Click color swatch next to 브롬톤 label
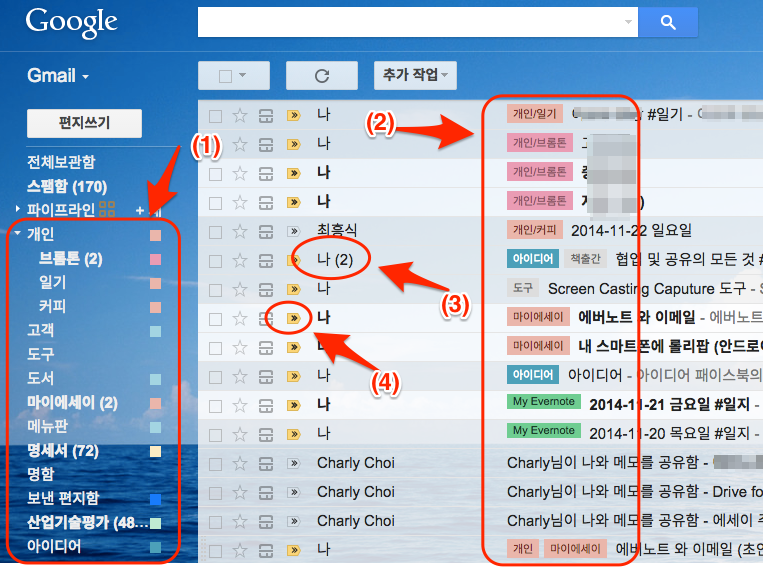Viewport: 763px width, 567px height. click(x=155, y=259)
